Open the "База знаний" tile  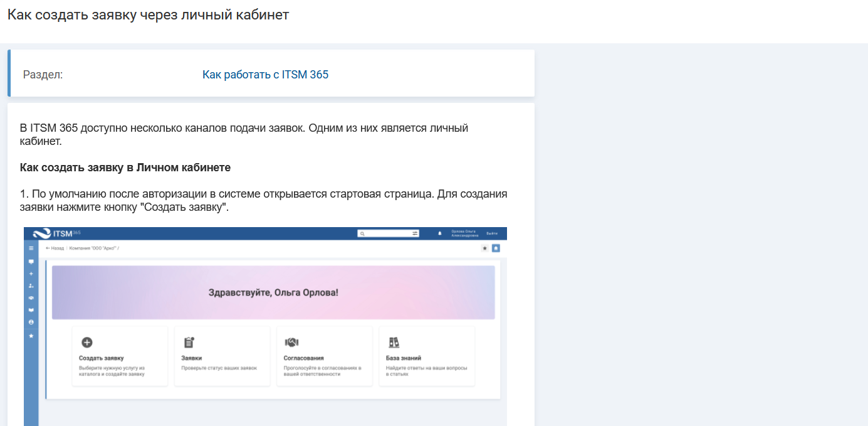[426, 356]
